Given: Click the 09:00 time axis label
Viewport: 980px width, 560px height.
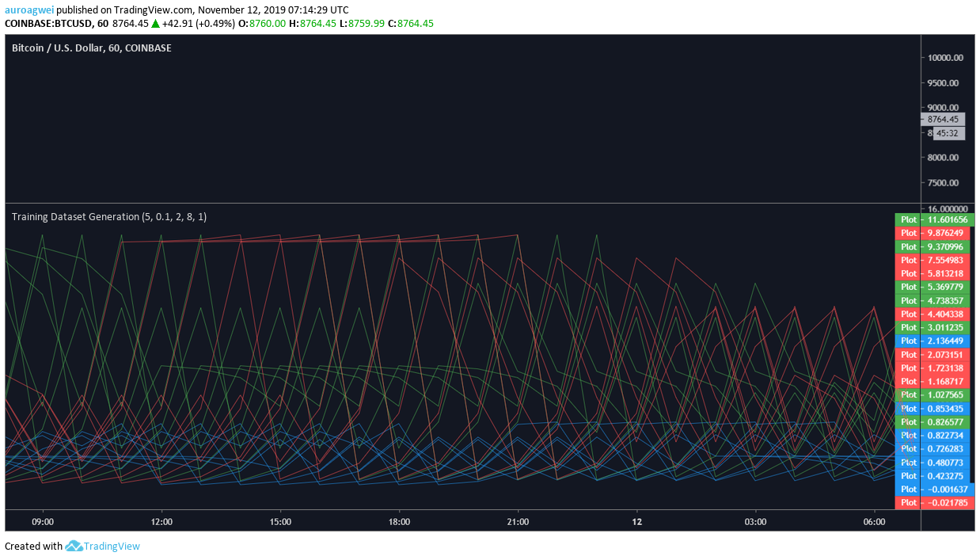Looking at the screenshot, I should (43, 521).
